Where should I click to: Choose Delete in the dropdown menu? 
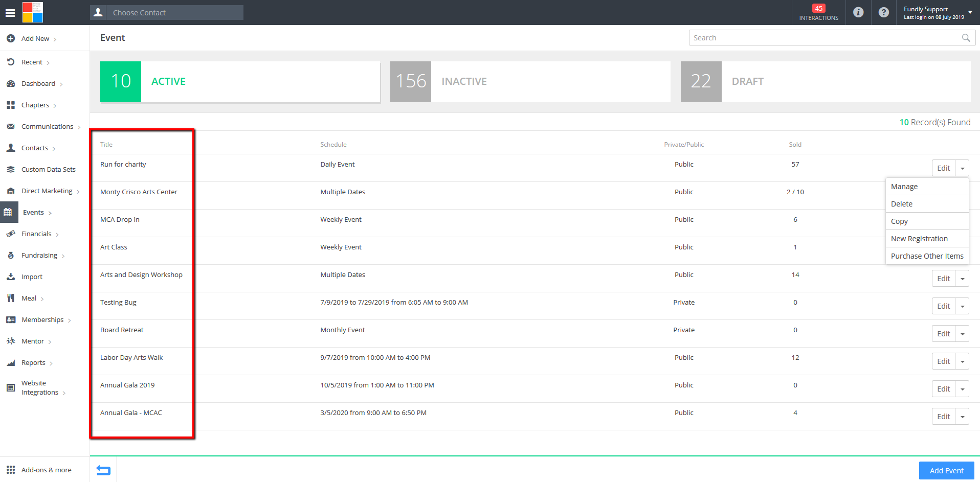(x=927, y=204)
